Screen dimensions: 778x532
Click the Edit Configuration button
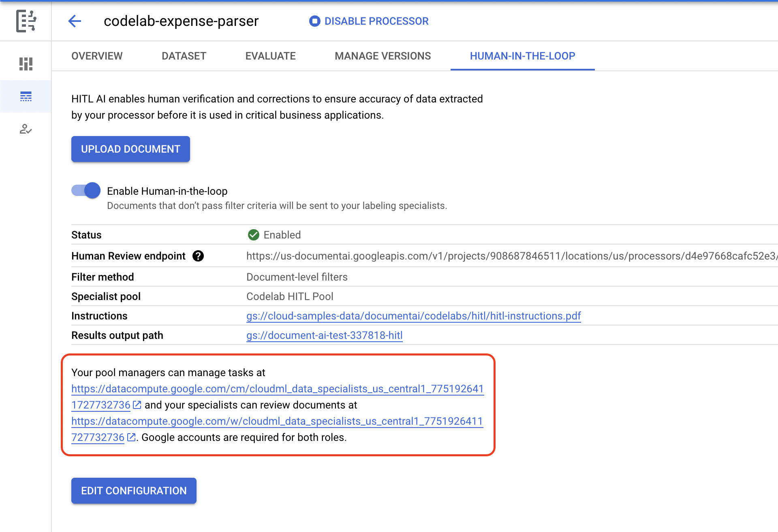pyautogui.click(x=134, y=491)
